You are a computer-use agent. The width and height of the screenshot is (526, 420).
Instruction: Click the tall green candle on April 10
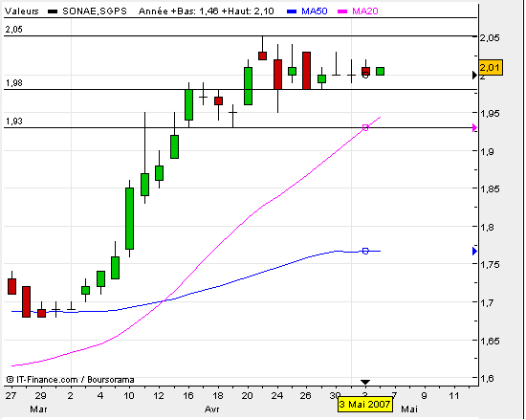pyautogui.click(x=129, y=218)
